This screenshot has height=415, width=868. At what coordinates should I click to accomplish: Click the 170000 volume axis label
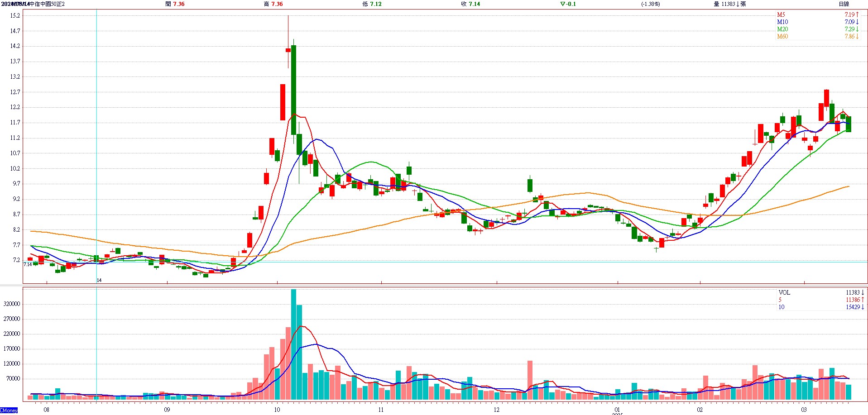tap(11, 349)
